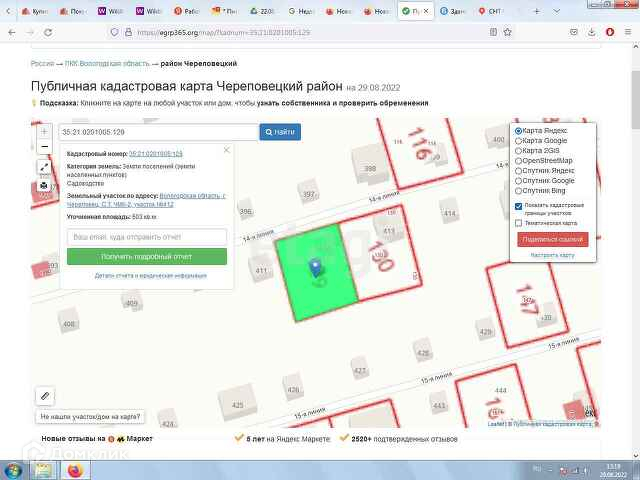This screenshot has height=480, width=640.
Task: Expand the list all tabs arrow
Action: pos(557,11)
